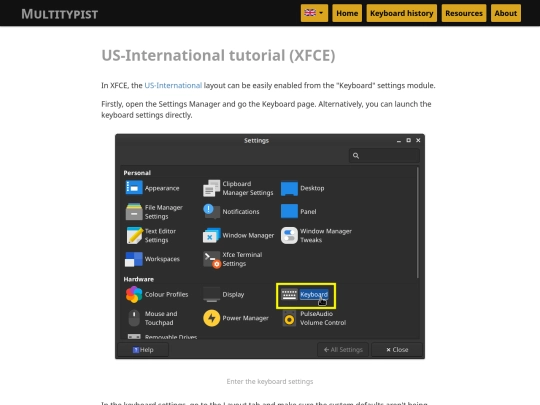Click the Mouse and Touchpad icon
Screen dimensions: 540x405
coord(134,318)
